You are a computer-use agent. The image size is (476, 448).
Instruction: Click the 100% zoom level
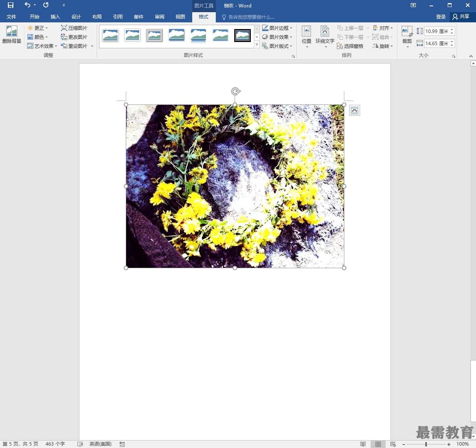462,444
